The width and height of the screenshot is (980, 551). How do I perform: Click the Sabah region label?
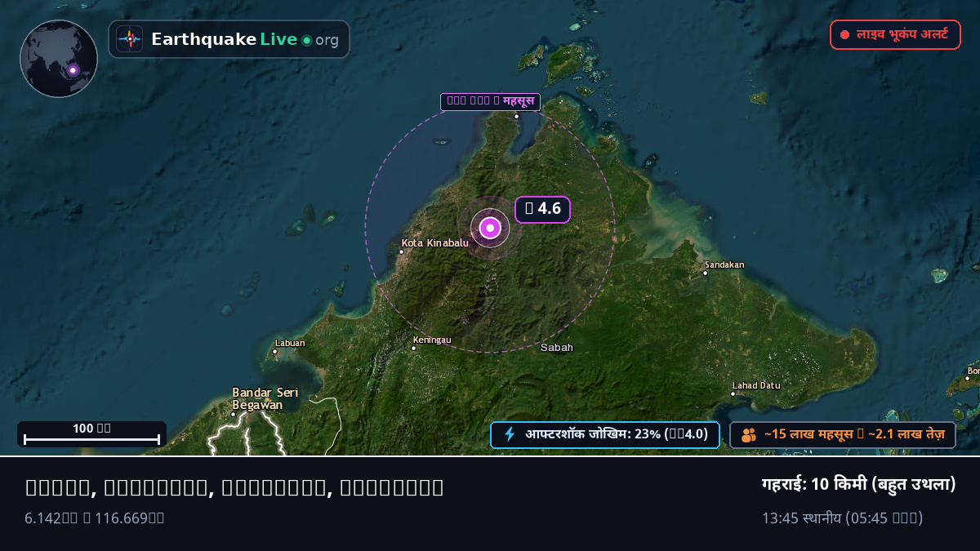point(557,347)
